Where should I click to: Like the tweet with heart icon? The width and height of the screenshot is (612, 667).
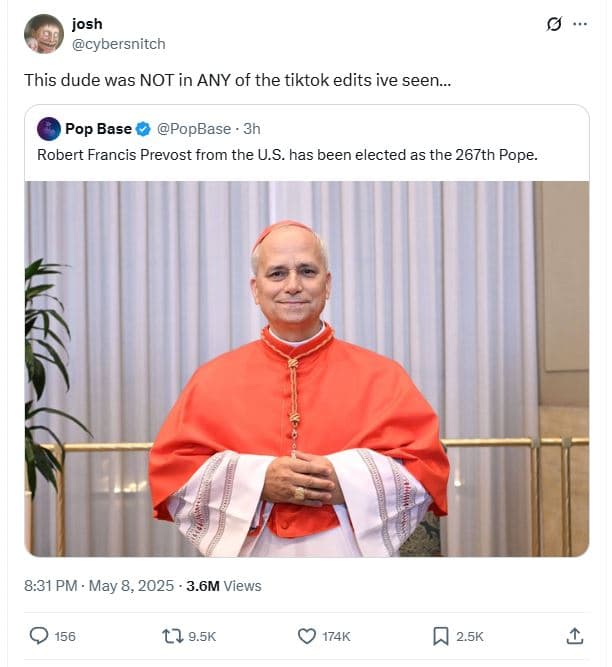[x=307, y=636]
